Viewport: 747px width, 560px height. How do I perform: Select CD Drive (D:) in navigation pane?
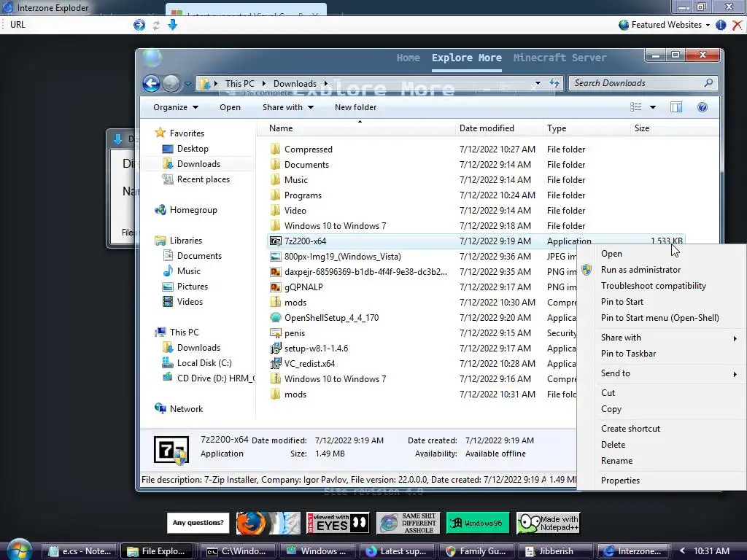[208, 378]
